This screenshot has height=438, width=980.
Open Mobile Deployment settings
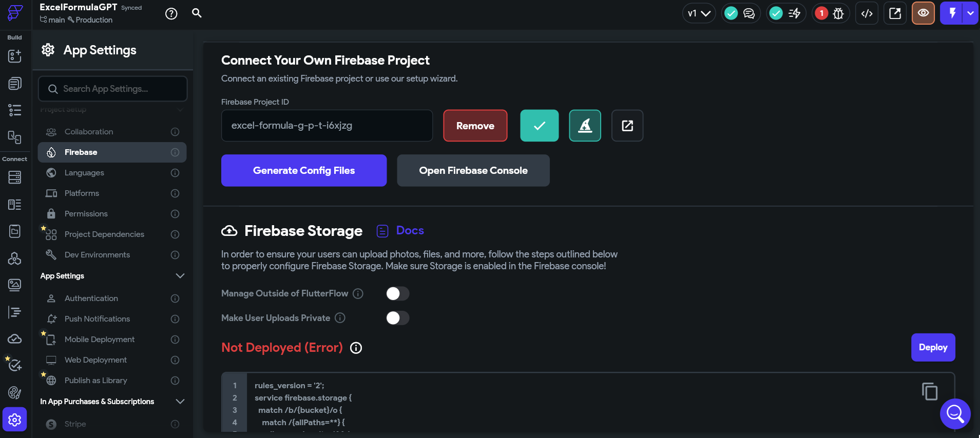coord(112,340)
